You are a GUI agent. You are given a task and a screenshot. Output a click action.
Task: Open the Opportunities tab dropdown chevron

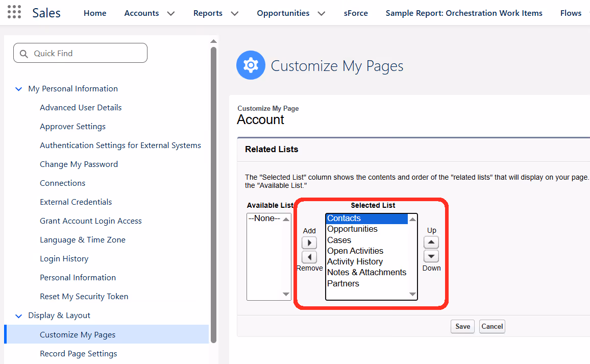[322, 14]
